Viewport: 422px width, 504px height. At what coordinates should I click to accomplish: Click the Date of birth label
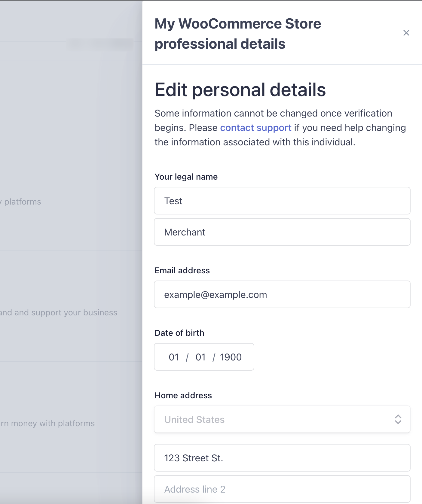[x=179, y=333]
